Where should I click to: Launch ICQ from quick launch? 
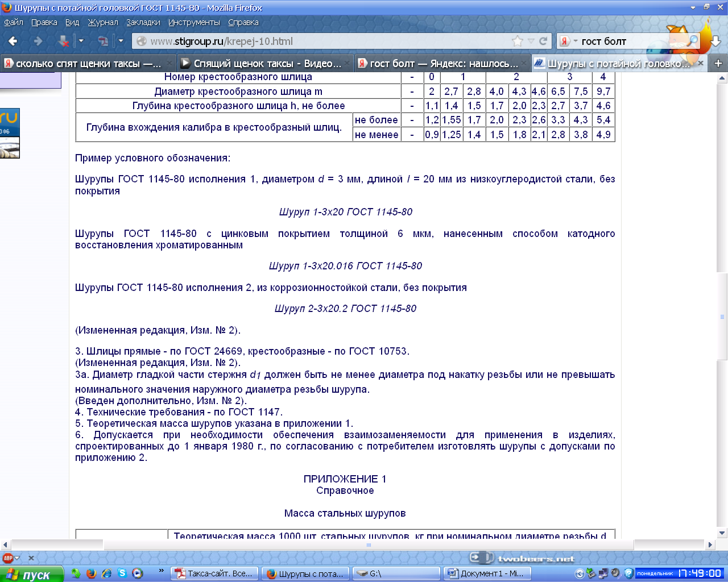tap(76, 573)
